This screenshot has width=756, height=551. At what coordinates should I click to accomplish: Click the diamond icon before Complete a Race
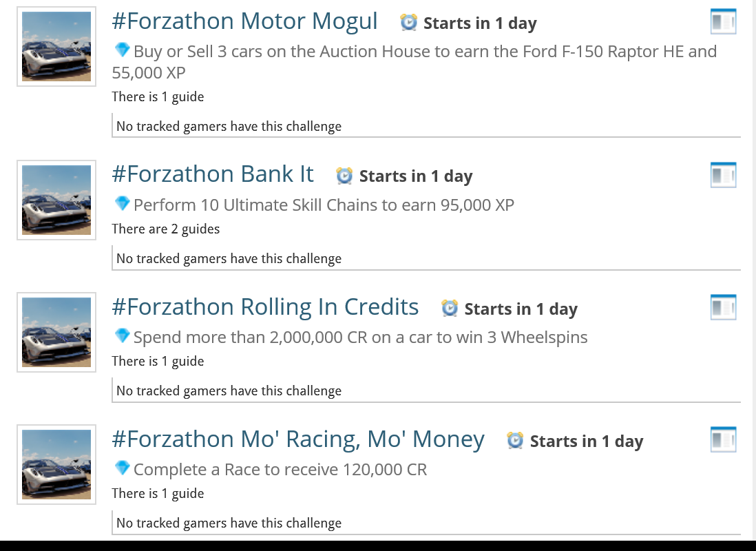coord(122,468)
